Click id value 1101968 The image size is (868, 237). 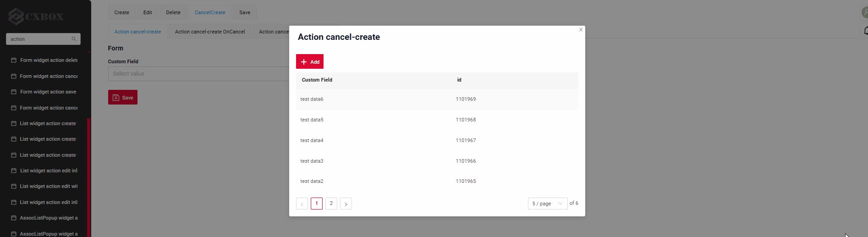[x=466, y=120]
